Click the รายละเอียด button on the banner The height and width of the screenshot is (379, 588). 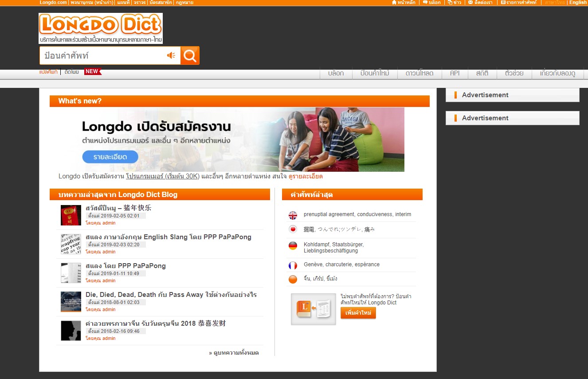pyautogui.click(x=110, y=157)
